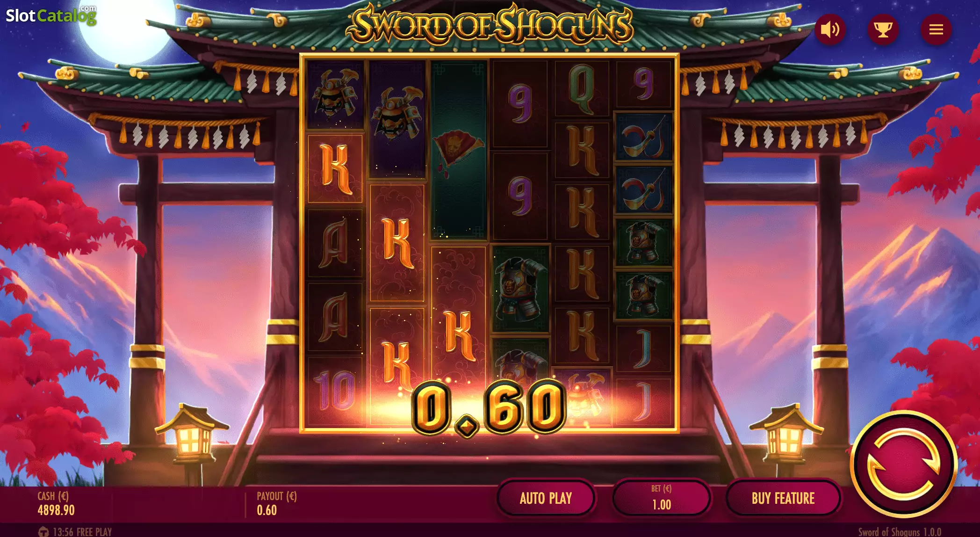Click the free play clock icon

coord(43,532)
